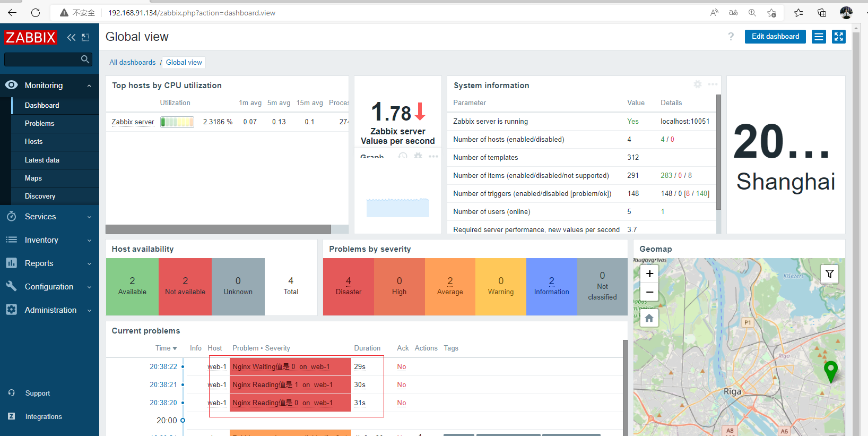The height and width of the screenshot is (436, 868).
Task: Click the Services clock icon
Action: (11, 216)
